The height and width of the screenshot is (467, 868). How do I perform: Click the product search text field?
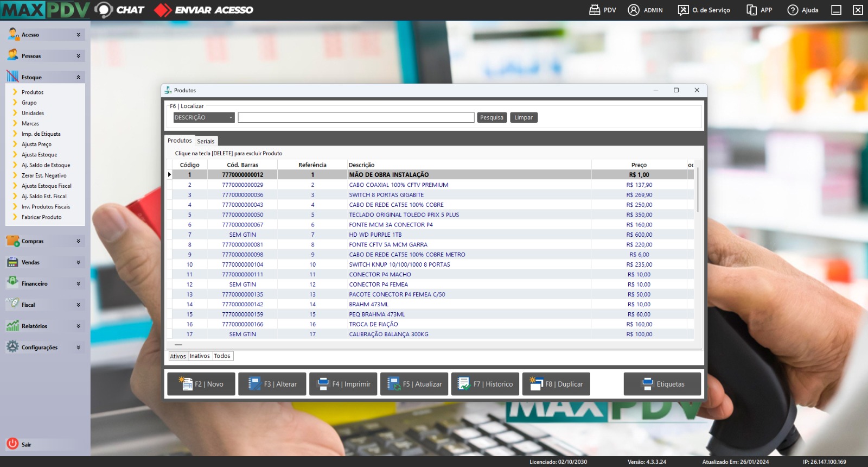356,117
